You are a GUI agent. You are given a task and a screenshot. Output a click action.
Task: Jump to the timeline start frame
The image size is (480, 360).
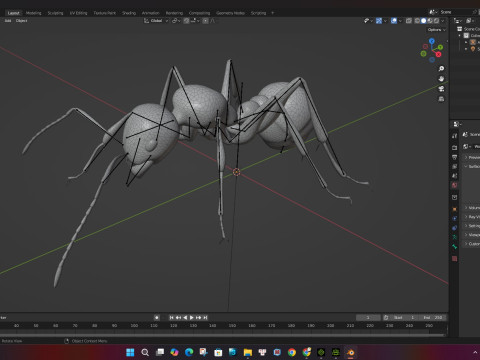pos(172,318)
